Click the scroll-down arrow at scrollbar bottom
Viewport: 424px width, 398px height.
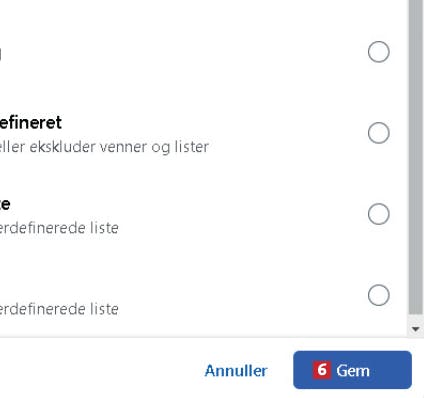[x=415, y=329]
